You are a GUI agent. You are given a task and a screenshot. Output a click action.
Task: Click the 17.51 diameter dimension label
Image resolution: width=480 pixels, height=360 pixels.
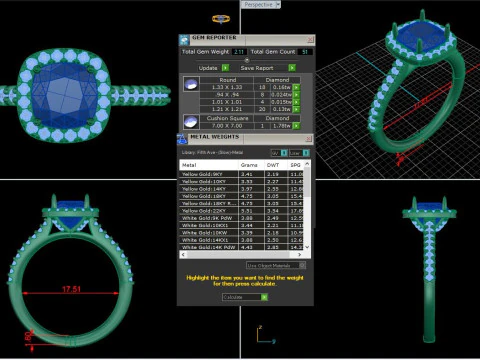71,289
